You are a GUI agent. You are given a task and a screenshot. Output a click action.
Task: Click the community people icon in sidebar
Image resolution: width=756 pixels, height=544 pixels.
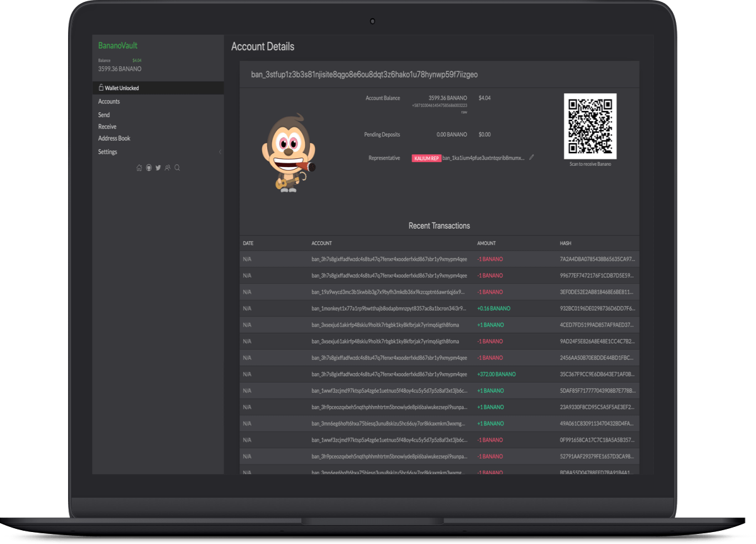tap(168, 168)
